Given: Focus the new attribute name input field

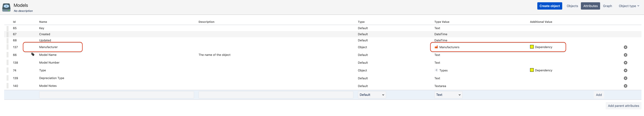Looking at the screenshot, I should pyautogui.click(x=116, y=95).
